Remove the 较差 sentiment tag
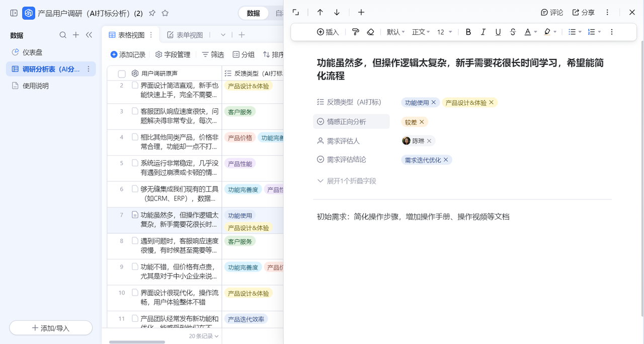This screenshot has width=644, height=344. (422, 122)
